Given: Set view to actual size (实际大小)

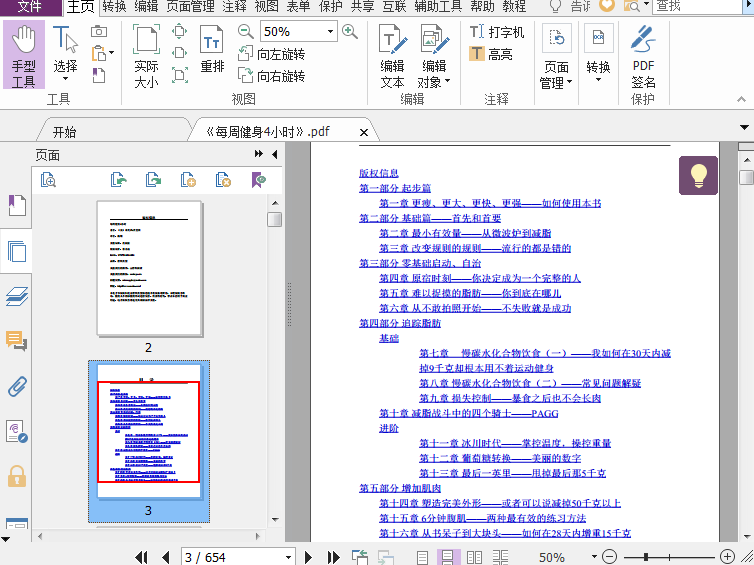Looking at the screenshot, I should click(146, 56).
